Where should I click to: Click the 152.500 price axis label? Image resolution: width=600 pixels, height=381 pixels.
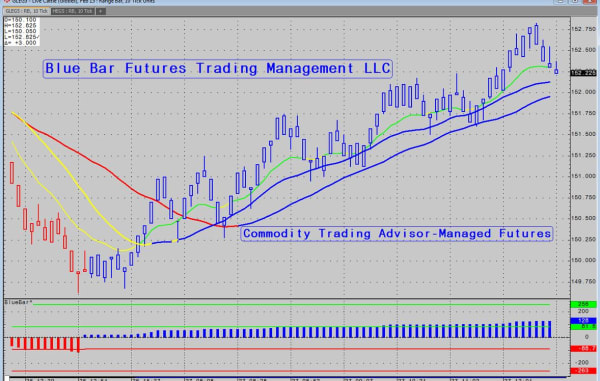point(583,50)
